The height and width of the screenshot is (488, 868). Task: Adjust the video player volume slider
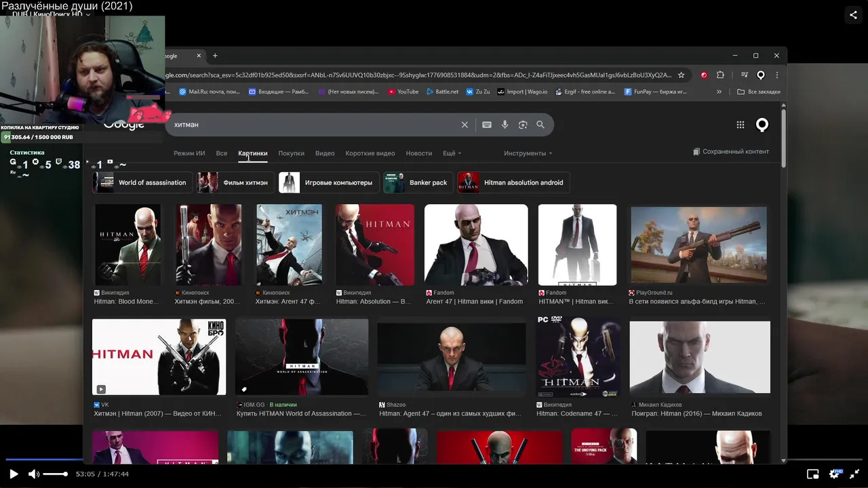point(55,474)
